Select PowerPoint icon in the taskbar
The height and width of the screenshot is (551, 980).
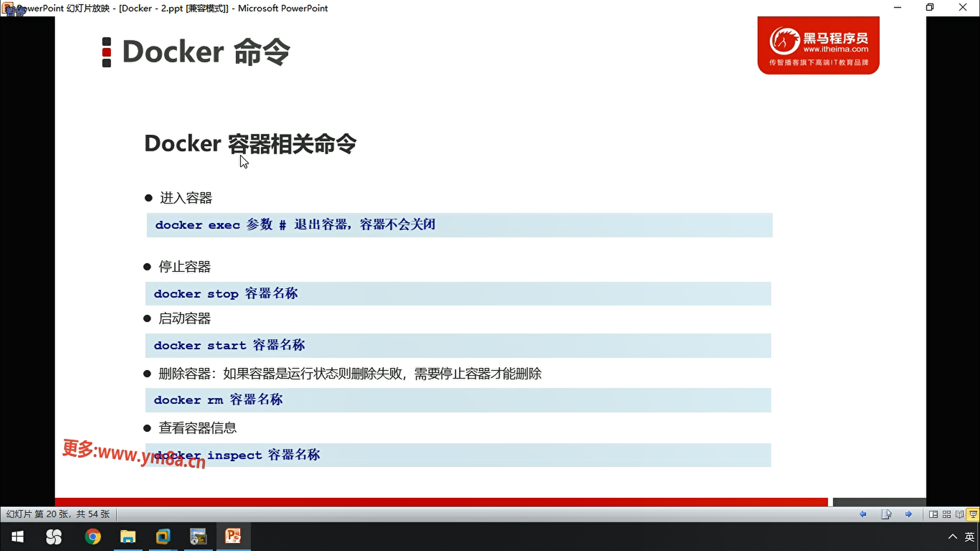point(233,537)
